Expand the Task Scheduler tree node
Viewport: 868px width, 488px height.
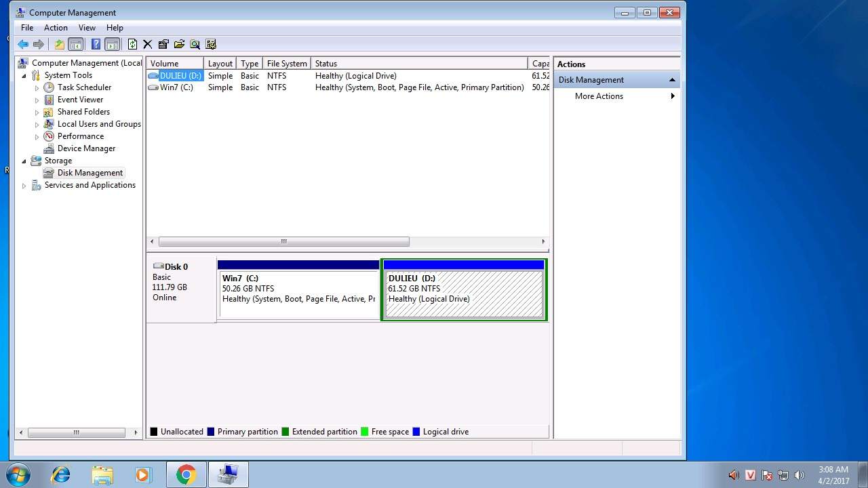[37, 88]
